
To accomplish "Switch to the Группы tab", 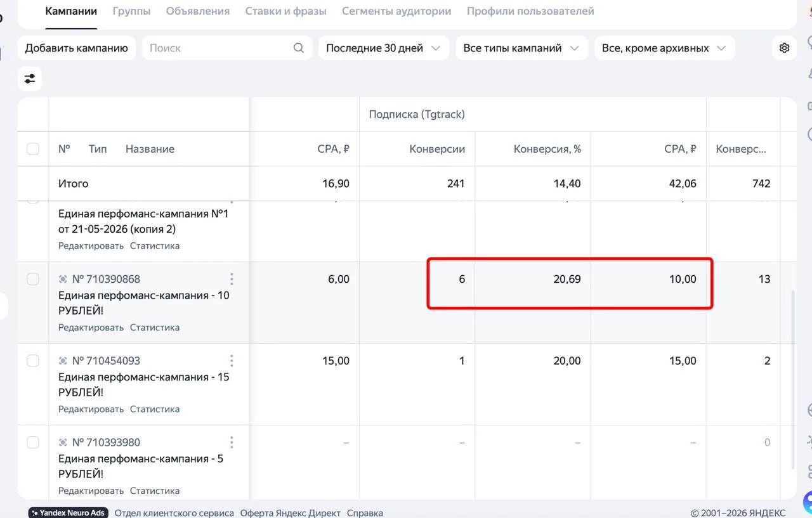I will [x=131, y=11].
